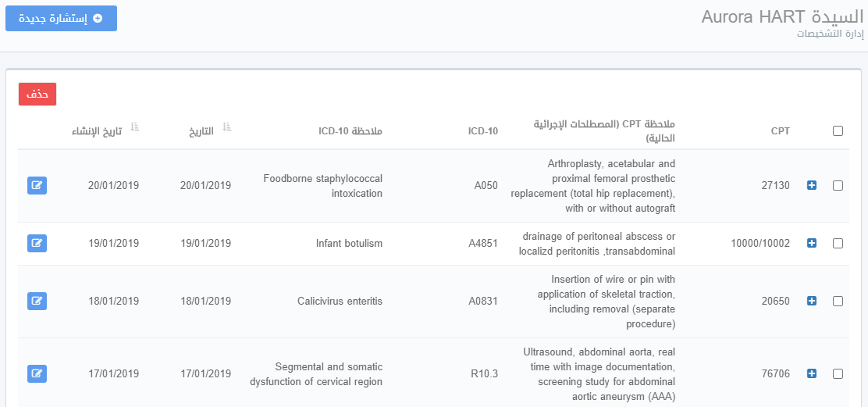Tick the checkbox for CPT 20650

click(838, 301)
